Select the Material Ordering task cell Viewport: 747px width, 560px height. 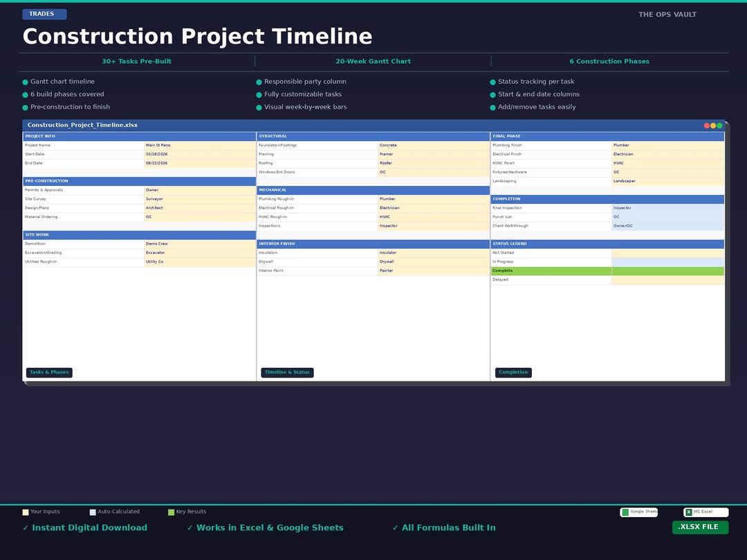pos(84,217)
